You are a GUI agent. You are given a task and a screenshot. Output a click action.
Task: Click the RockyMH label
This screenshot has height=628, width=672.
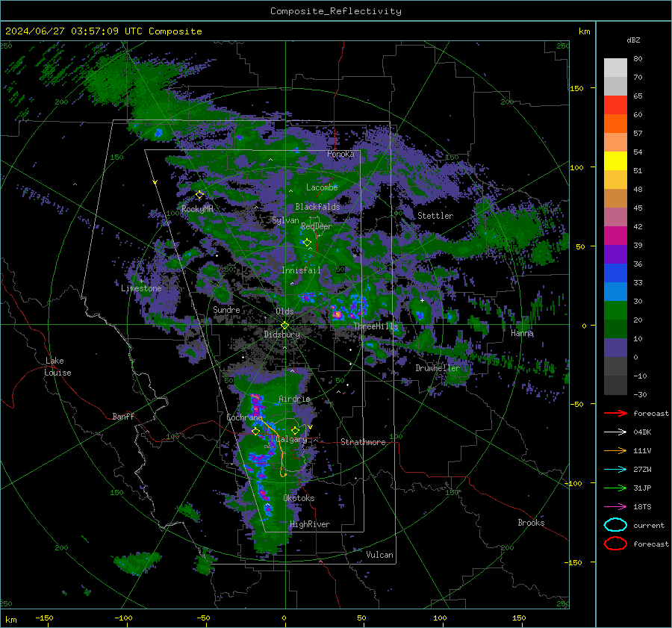(197, 209)
